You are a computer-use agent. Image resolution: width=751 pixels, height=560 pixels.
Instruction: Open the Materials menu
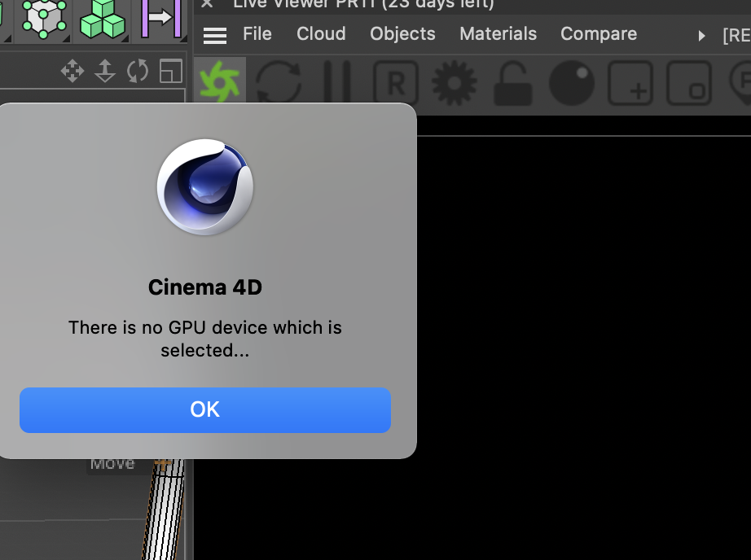498,34
